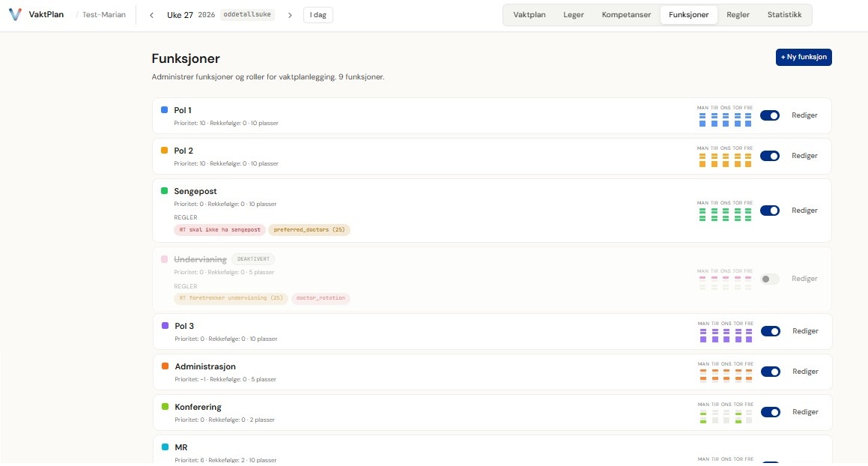Click the MR function name
The height and width of the screenshot is (466, 868).
pyautogui.click(x=181, y=447)
